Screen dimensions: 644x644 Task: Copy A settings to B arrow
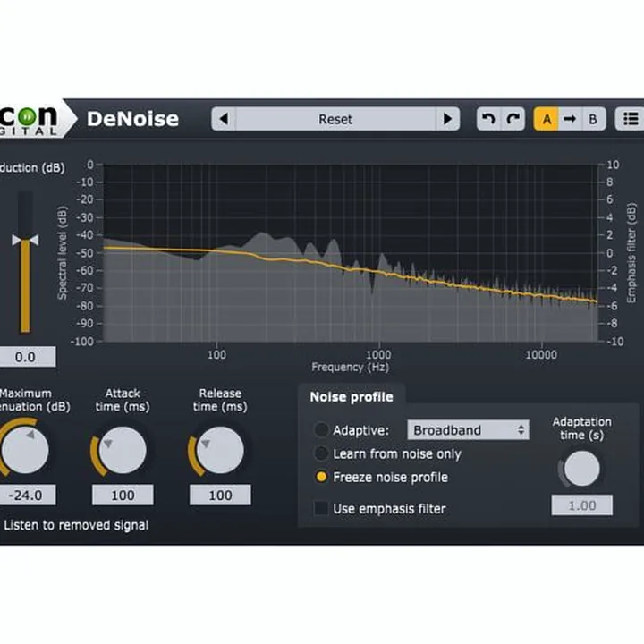click(x=570, y=119)
